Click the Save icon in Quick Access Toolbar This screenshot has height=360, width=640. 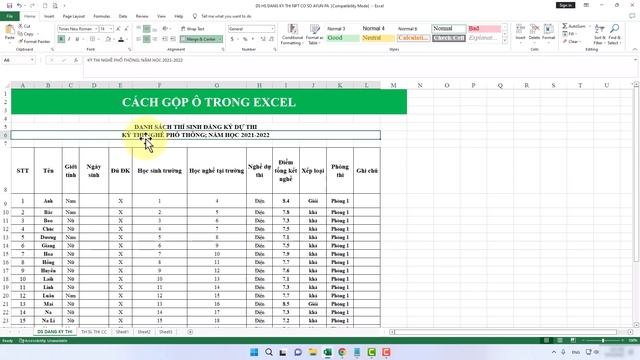click(x=9, y=6)
